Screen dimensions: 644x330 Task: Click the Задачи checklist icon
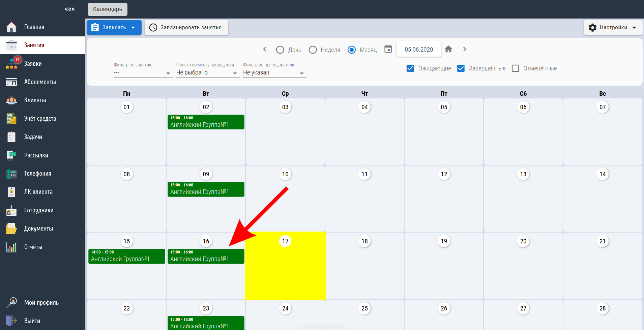11,137
